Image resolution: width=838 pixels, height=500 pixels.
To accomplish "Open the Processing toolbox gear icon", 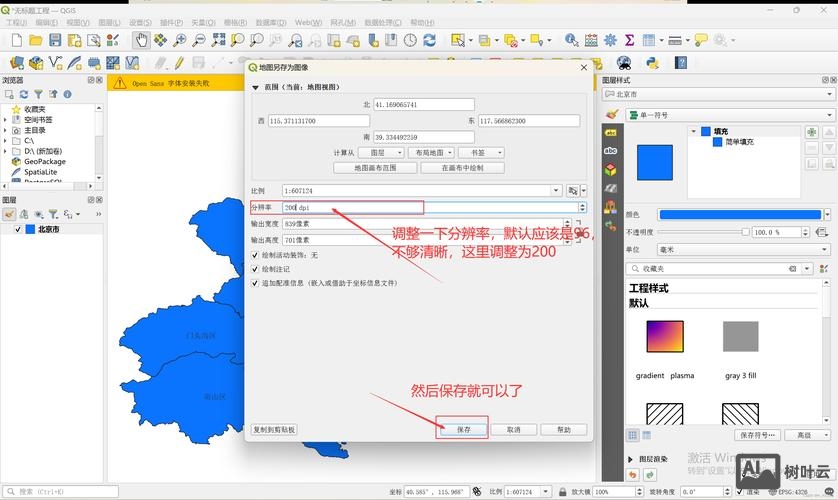I will coord(610,40).
